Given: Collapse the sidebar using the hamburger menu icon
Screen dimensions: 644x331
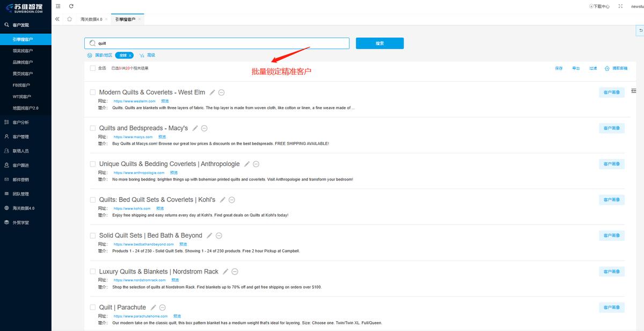Looking at the screenshot, I should pos(58,6).
